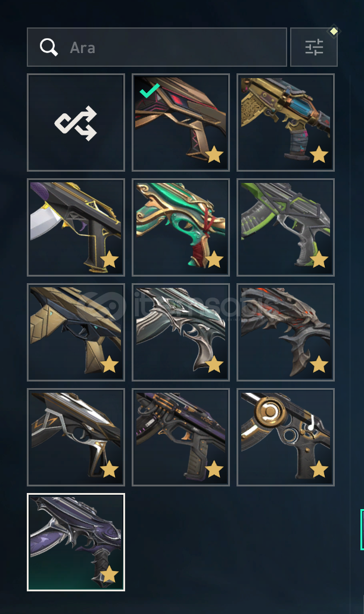
Task: Select the equipped gold and red skin with checkmark
Action: [x=181, y=123]
